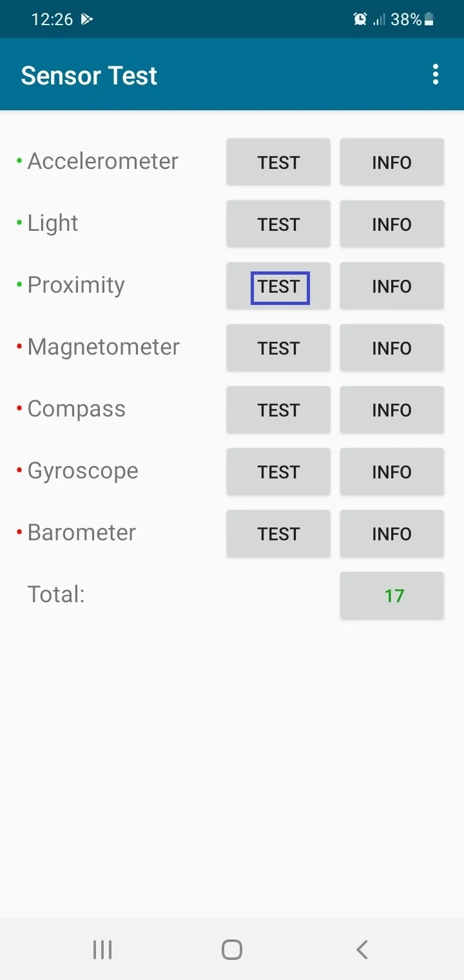464x980 pixels.
Task: Open recent apps navigation icon
Action: pos(102,949)
